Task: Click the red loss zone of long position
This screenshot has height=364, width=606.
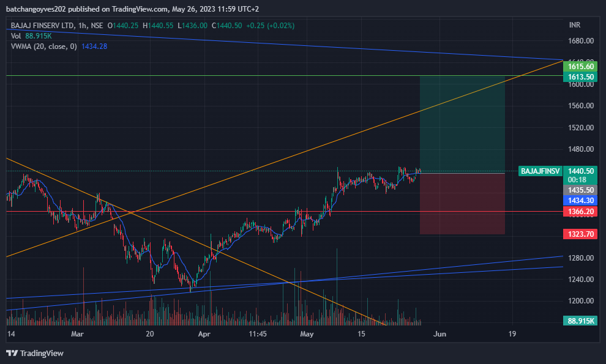Action: 462,204
